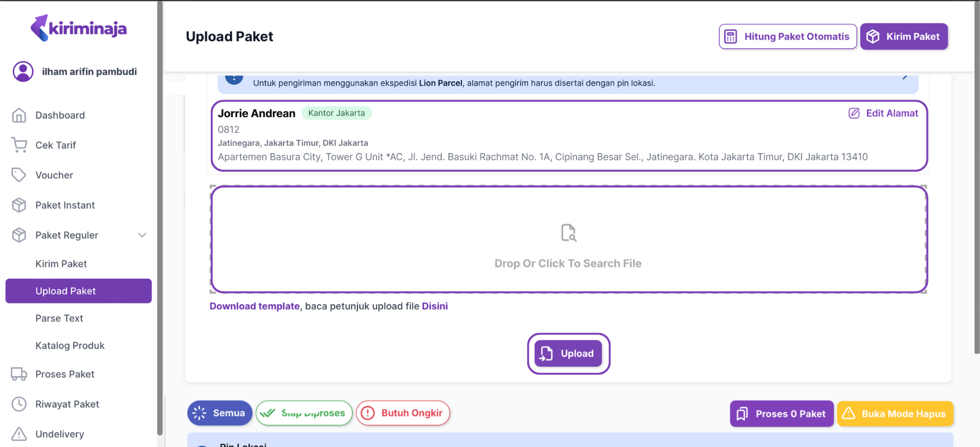980x447 pixels.
Task: Click the Paket Instant box icon
Action: (19, 205)
